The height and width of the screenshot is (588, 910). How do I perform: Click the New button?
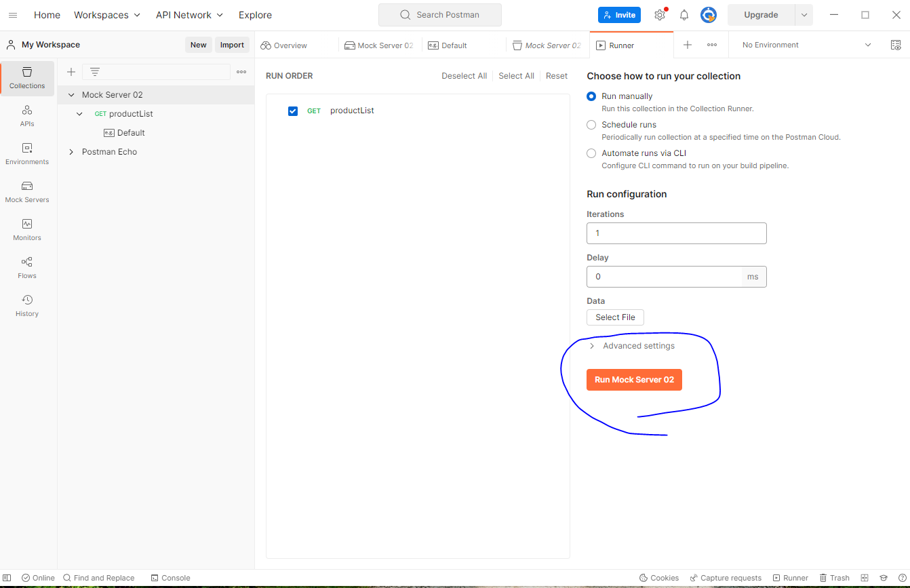click(x=198, y=45)
